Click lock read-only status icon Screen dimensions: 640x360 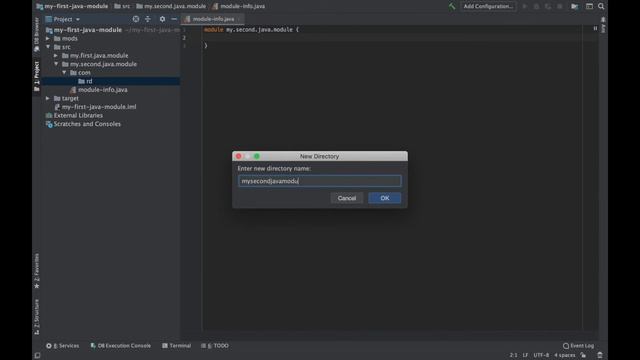(583, 355)
